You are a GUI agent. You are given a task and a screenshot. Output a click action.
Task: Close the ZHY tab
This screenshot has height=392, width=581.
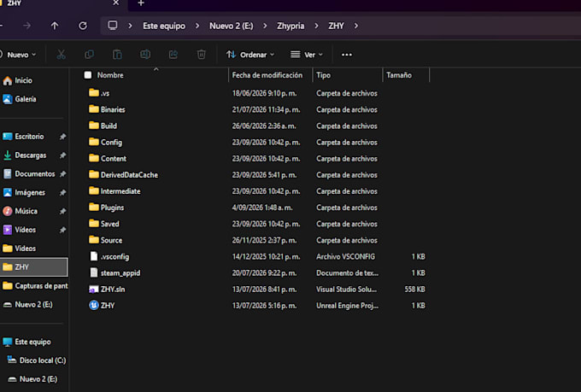[116, 3]
